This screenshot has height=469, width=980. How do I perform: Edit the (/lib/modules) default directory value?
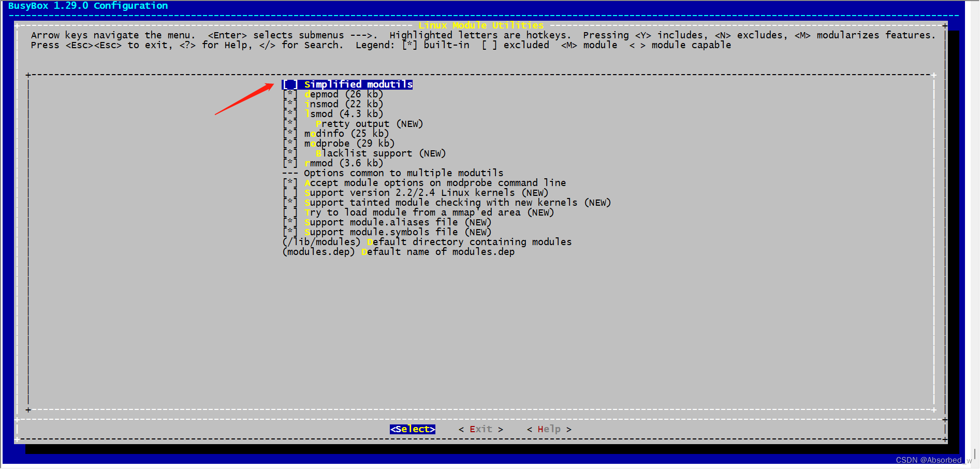tap(321, 242)
